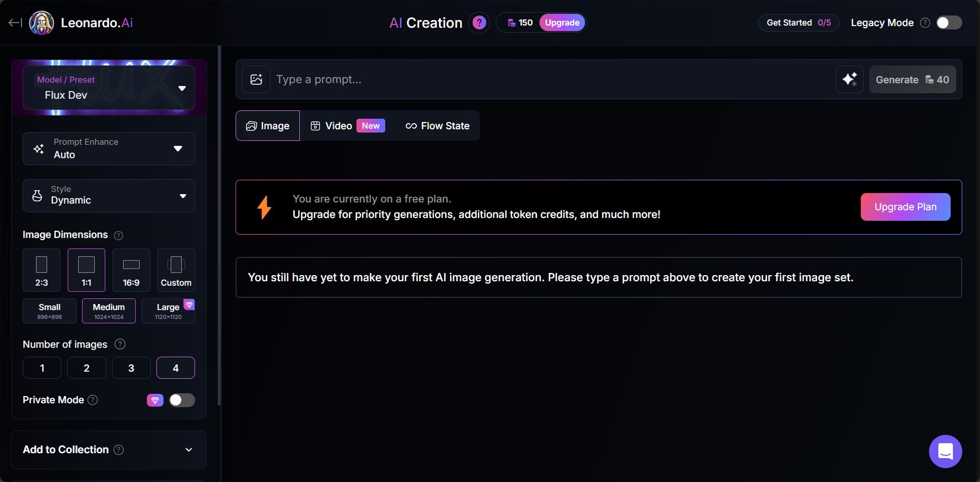Toggle Legacy Mode switch
The height and width of the screenshot is (482, 980).
pos(949,23)
